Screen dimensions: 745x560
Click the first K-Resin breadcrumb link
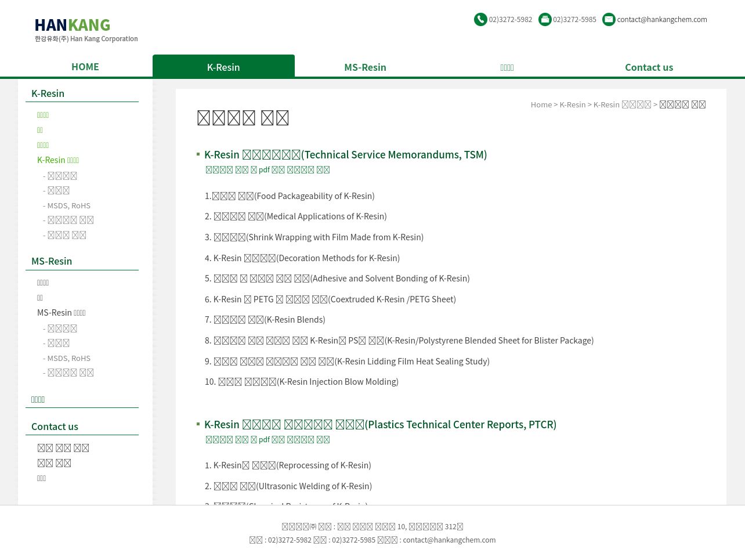(x=573, y=104)
